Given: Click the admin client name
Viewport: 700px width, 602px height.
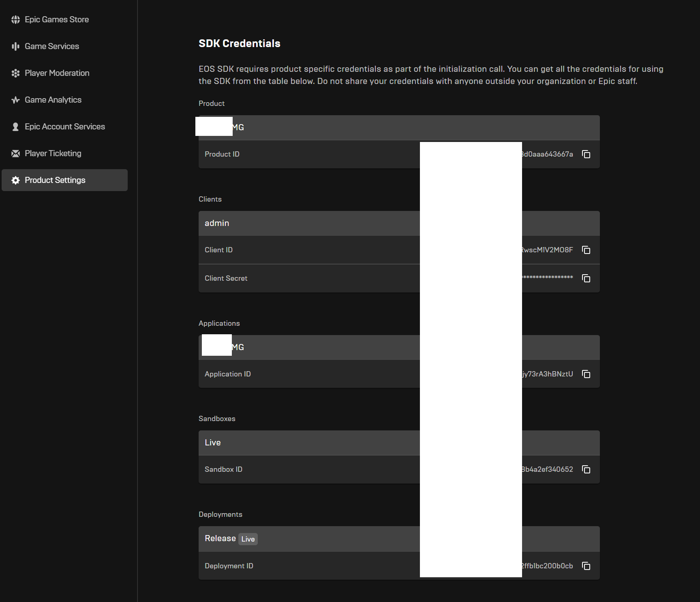Looking at the screenshot, I should coord(217,223).
